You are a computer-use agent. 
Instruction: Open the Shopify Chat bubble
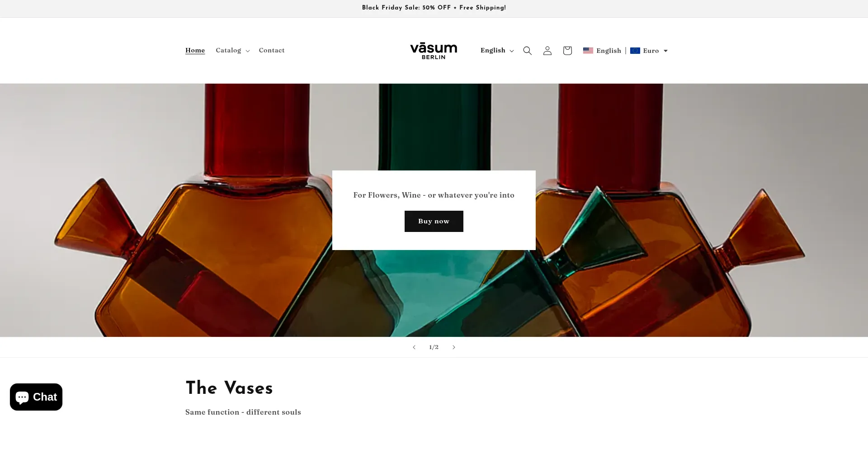pyautogui.click(x=36, y=397)
